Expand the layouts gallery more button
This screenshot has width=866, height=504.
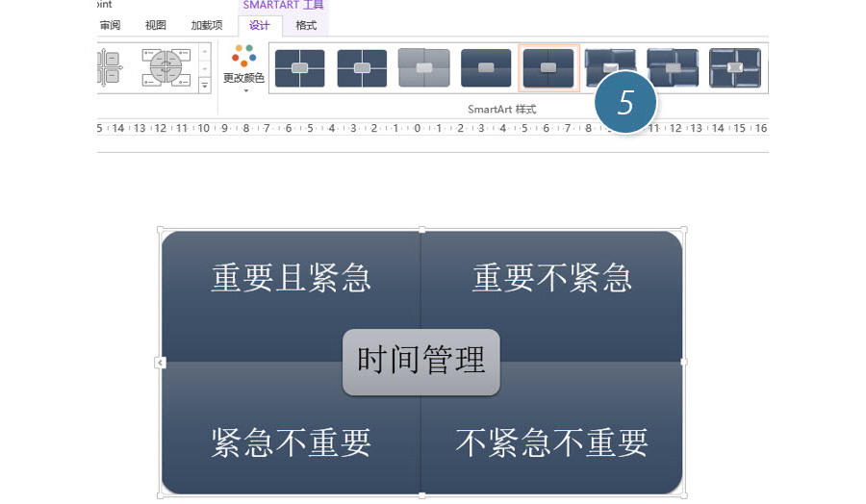coord(204,86)
